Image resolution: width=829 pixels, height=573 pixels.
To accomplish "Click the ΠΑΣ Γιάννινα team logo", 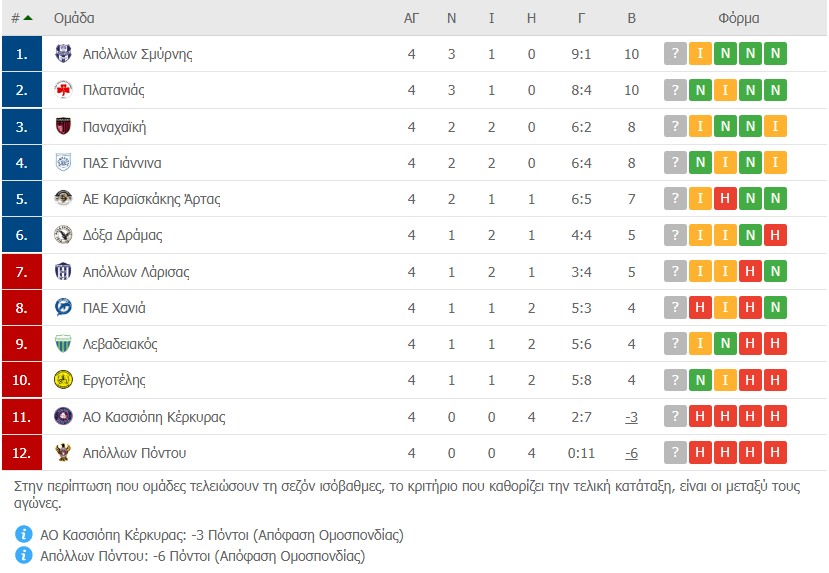I will point(64,163).
